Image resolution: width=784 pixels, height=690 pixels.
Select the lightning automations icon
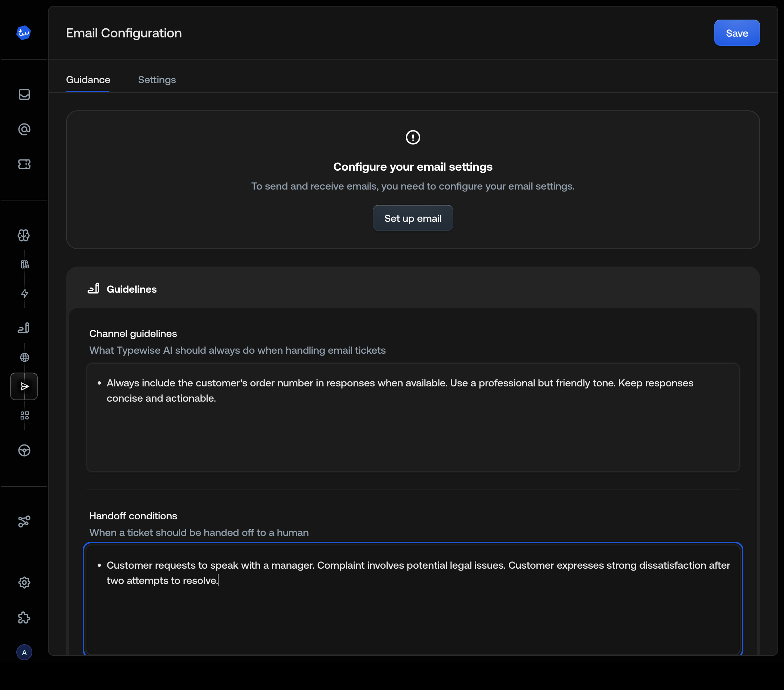tap(24, 294)
